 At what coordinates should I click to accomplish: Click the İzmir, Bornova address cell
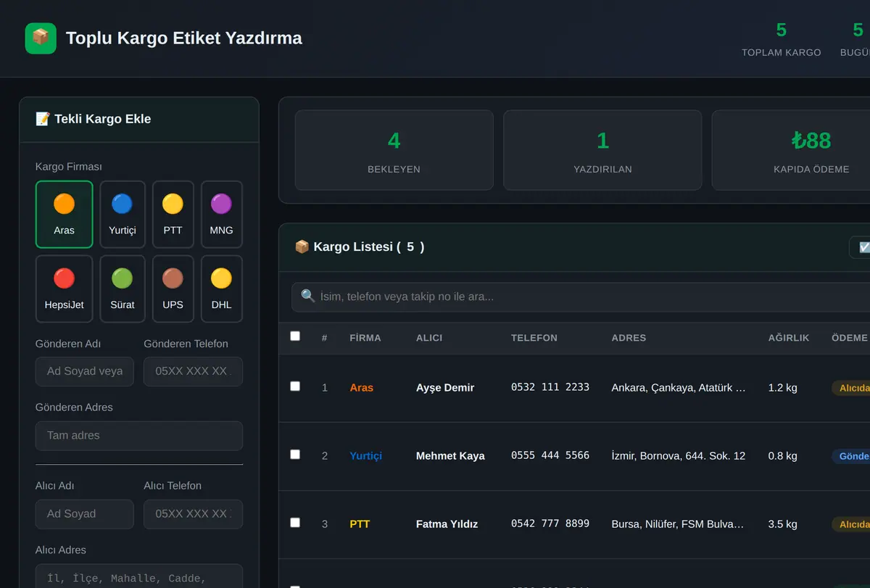pos(679,456)
